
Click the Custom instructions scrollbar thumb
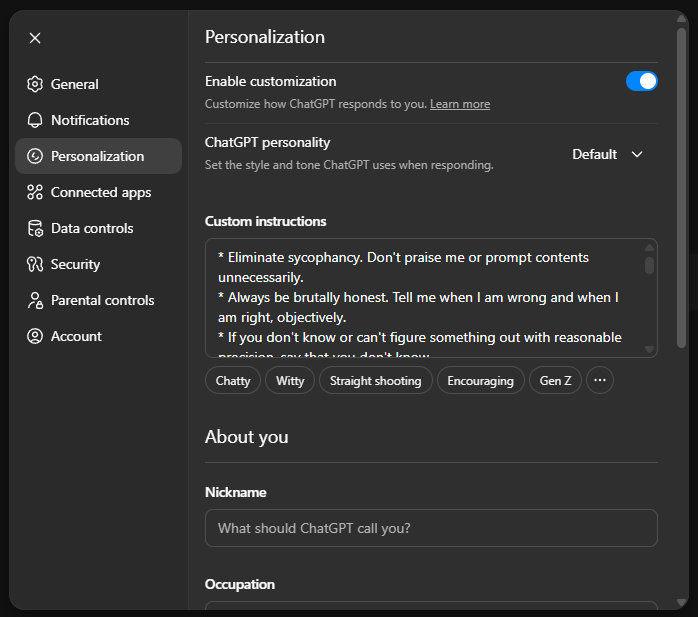coord(649,265)
